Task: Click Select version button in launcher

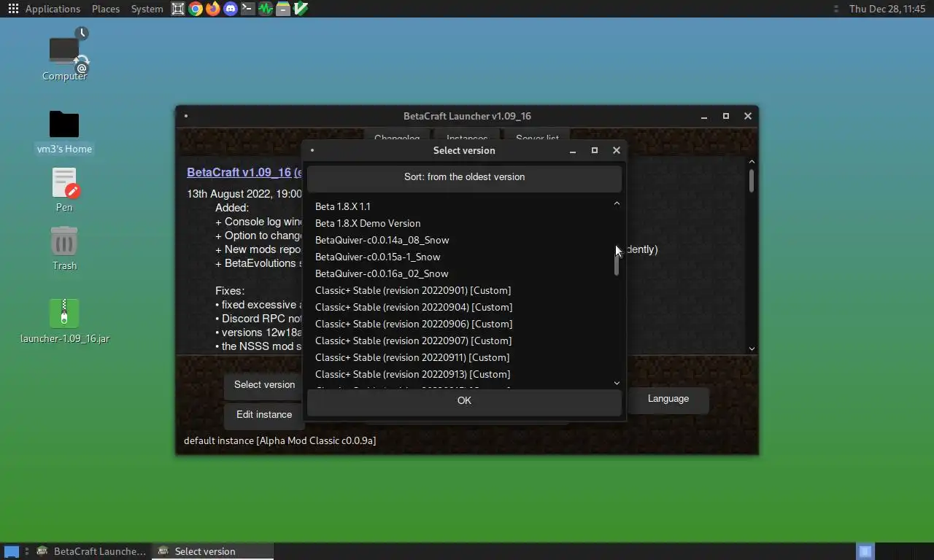Action: (x=264, y=385)
